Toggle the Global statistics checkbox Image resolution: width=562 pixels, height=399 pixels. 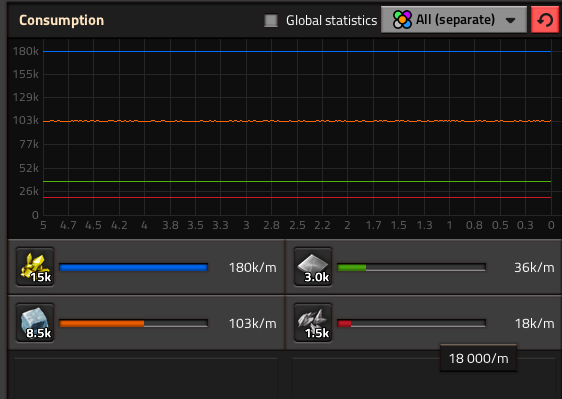pyautogui.click(x=271, y=20)
